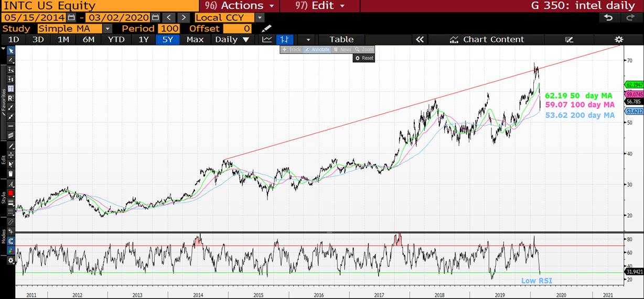
Task: Click the end date field 03/02/2020
Action: point(118,17)
